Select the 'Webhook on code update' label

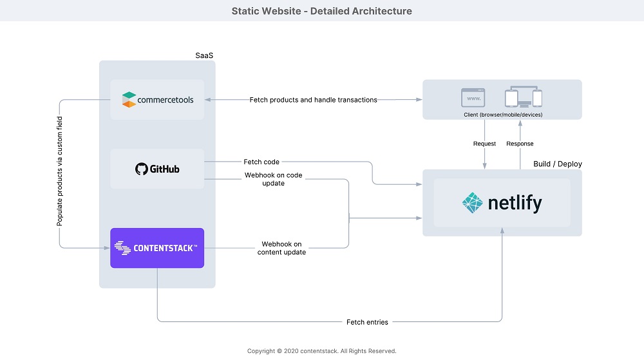tap(274, 179)
